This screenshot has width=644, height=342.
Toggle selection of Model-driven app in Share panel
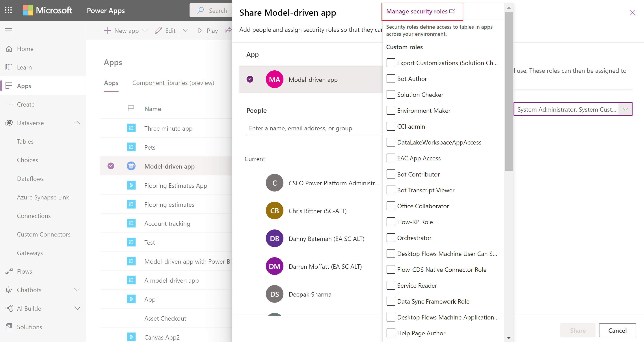point(250,79)
